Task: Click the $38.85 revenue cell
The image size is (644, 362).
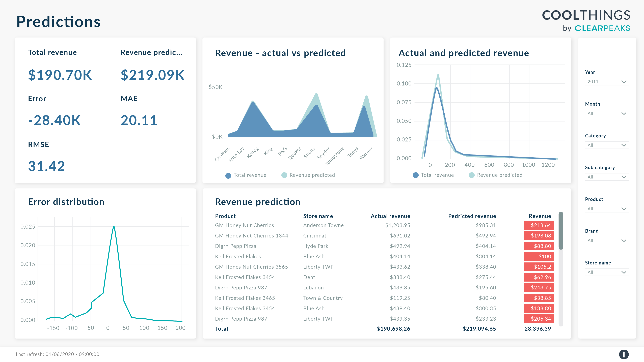Action: click(539, 298)
